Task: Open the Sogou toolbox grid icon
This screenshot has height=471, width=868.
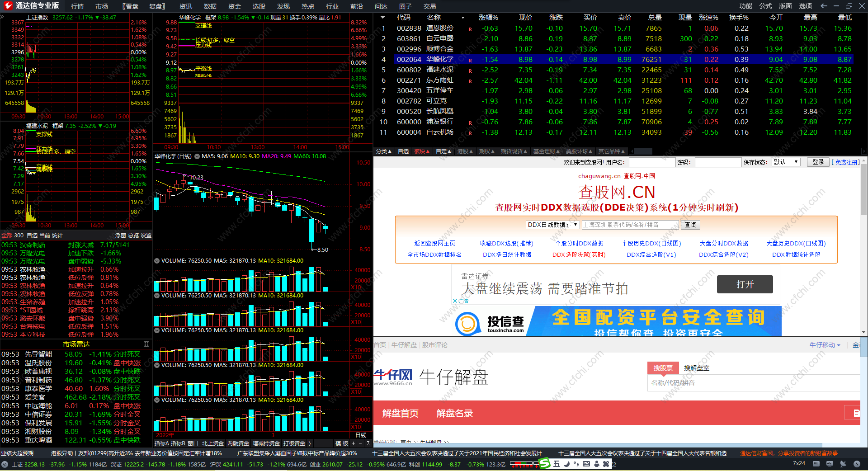Action: click(606, 464)
